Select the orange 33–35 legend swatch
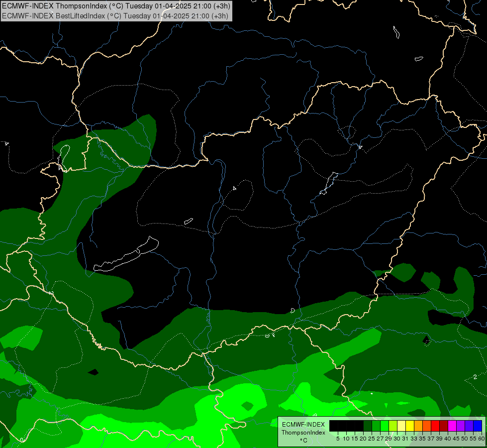487x448 pixels. (418, 426)
